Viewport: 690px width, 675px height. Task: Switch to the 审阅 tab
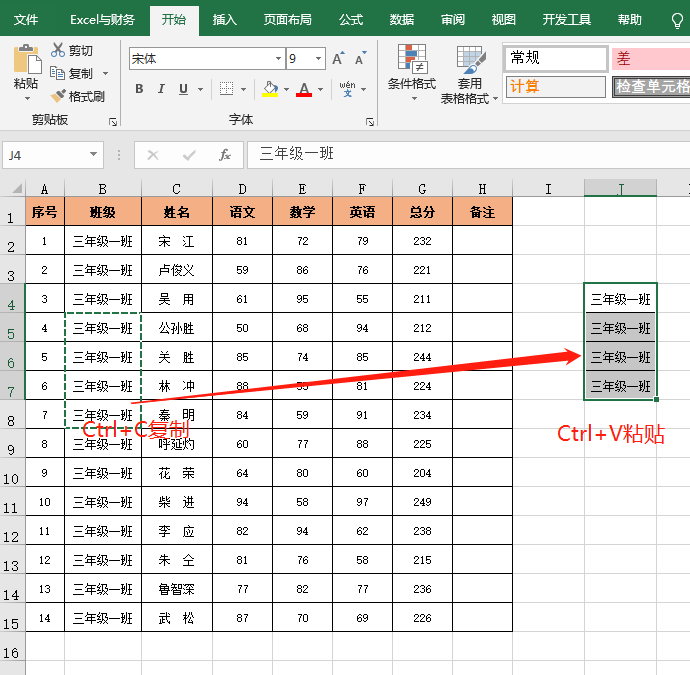point(452,20)
